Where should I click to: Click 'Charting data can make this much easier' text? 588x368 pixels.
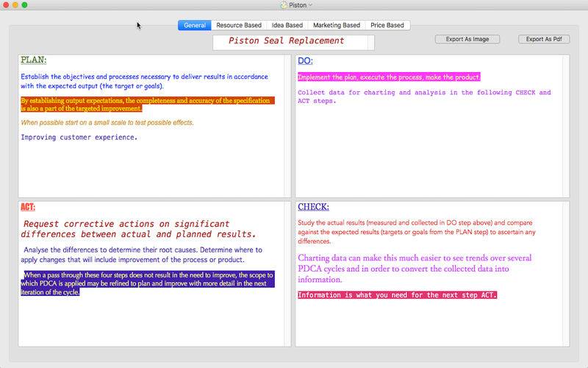click(x=415, y=269)
